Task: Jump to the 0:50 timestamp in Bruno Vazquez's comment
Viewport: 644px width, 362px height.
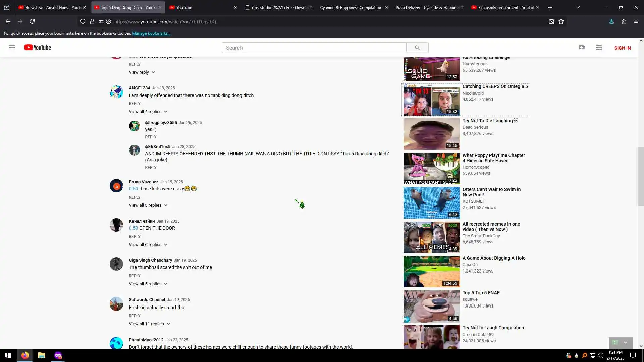Action: coord(133,189)
